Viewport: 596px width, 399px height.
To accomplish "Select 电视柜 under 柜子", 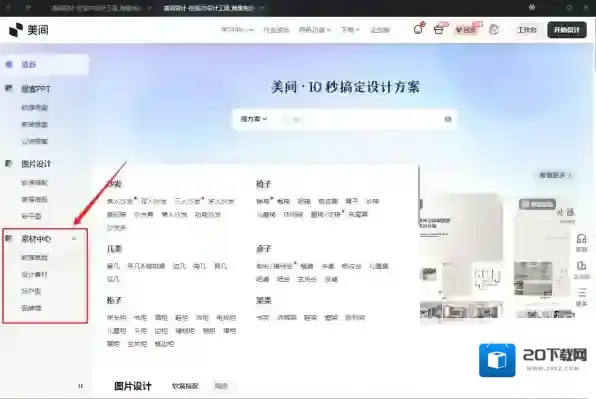I will click(226, 317).
